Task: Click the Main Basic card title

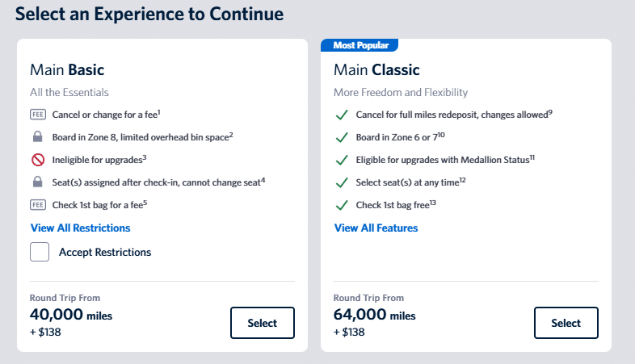Action: [67, 70]
